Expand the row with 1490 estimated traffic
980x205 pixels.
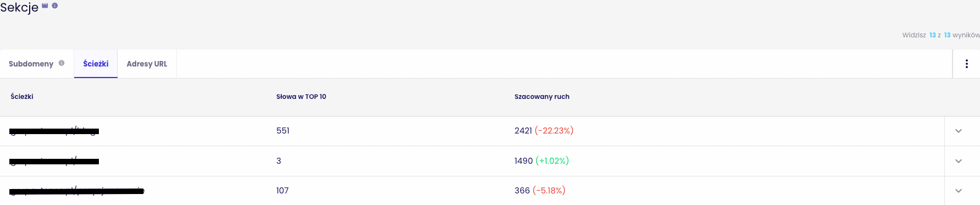click(959, 161)
